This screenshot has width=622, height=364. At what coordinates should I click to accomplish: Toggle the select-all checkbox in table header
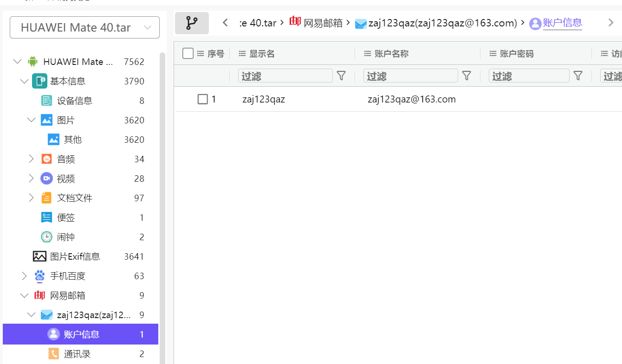(188, 54)
